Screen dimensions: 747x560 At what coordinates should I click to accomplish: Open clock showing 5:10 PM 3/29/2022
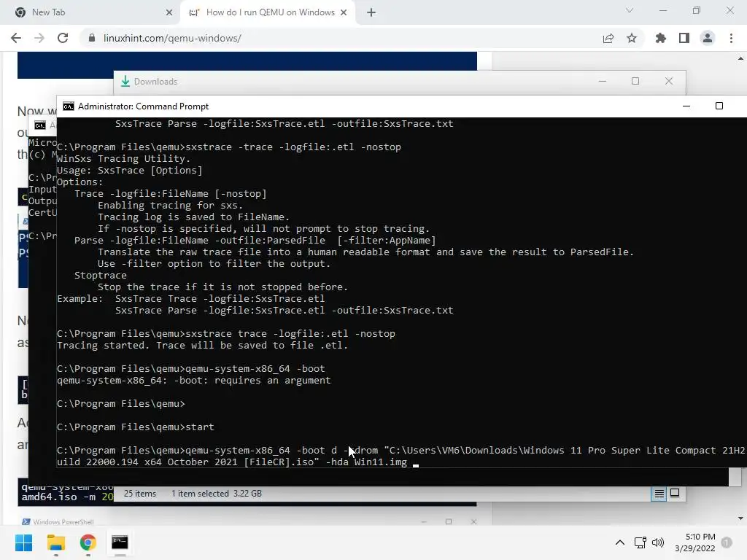(695, 542)
